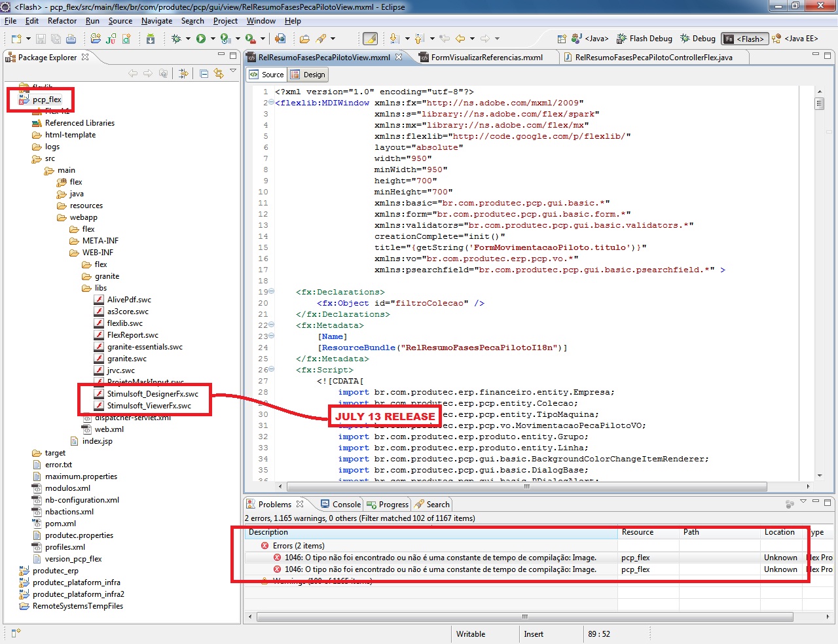The height and width of the screenshot is (644, 838).
Task: Click the Next Annotation toolbar icon
Action: pos(394,39)
